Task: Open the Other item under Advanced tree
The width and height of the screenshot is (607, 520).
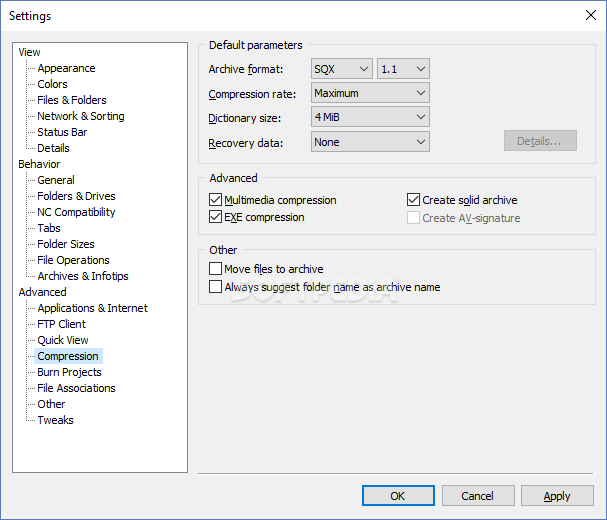Action: click(51, 404)
